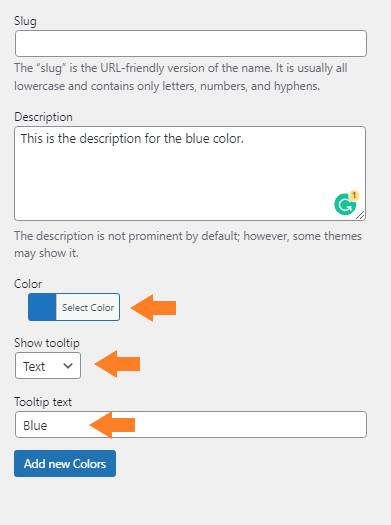
Task: Click the green Grammarly icon in Description box
Action: [345, 204]
